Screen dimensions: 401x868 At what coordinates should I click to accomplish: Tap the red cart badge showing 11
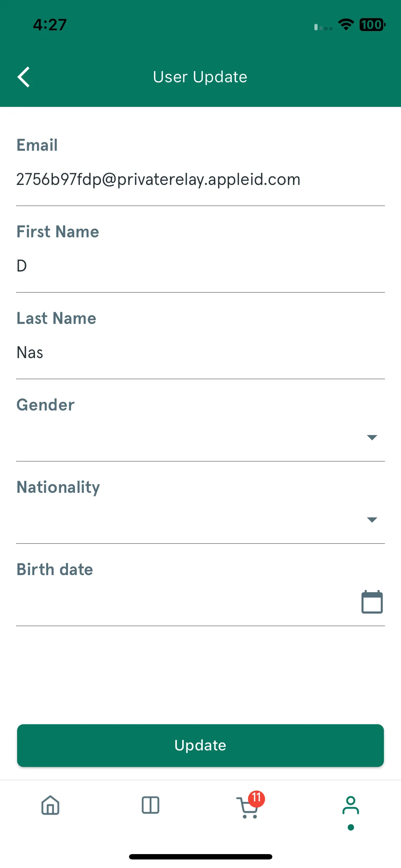pos(257,799)
